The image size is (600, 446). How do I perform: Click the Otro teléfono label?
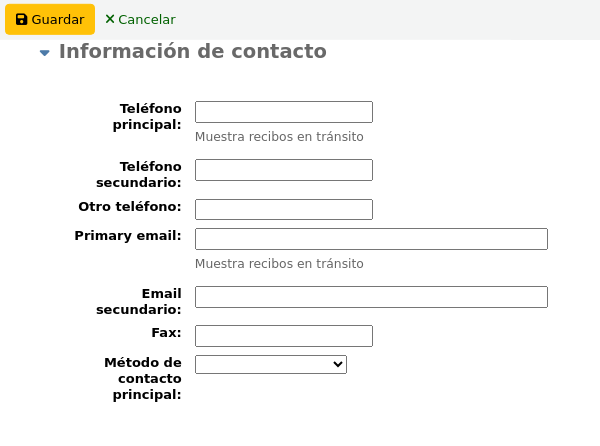130,207
